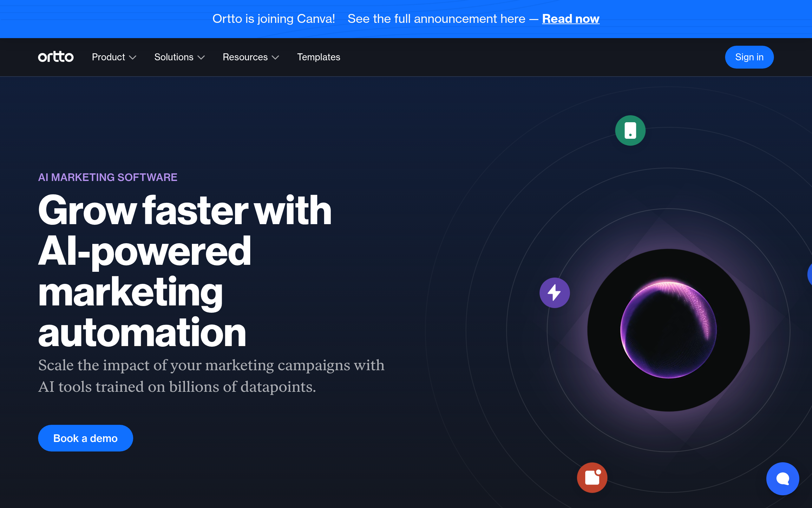
Task: Click the green mobile phone icon
Action: [x=630, y=130]
